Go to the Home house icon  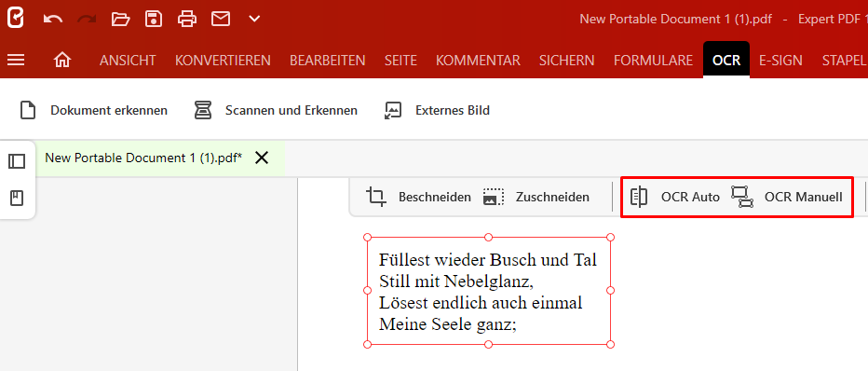pyautogui.click(x=62, y=60)
